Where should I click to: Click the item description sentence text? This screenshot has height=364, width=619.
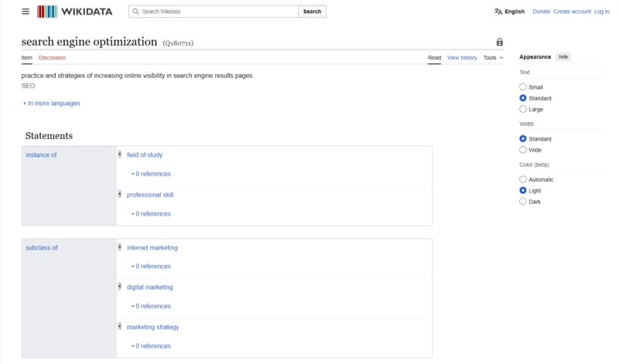tap(137, 75)
